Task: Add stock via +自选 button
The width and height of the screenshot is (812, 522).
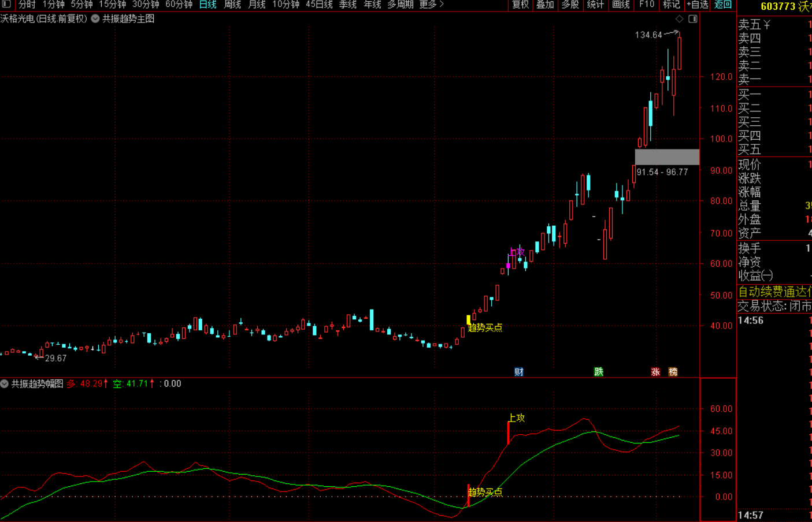Action: point(697,5)
